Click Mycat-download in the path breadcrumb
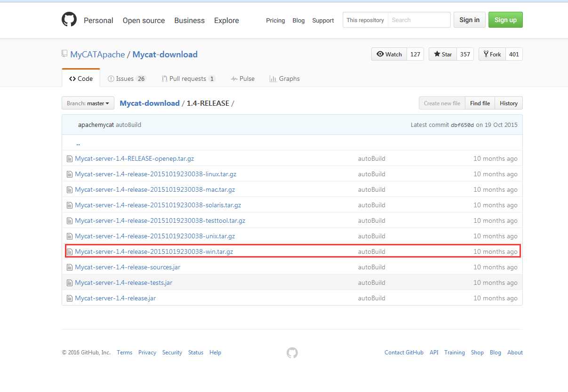Image resolution: width=568 pixels, height=392 pixels. [x=150, y=103]
